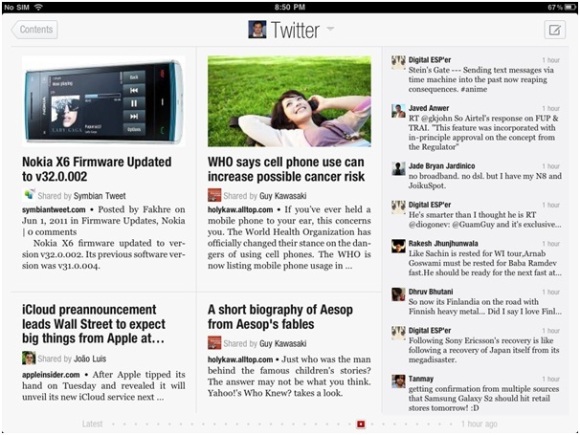Image resolution: width=580 pixels, height=435 pixels.
Task: Tap Tanmay's name
Action: click(x=421, y=378)
